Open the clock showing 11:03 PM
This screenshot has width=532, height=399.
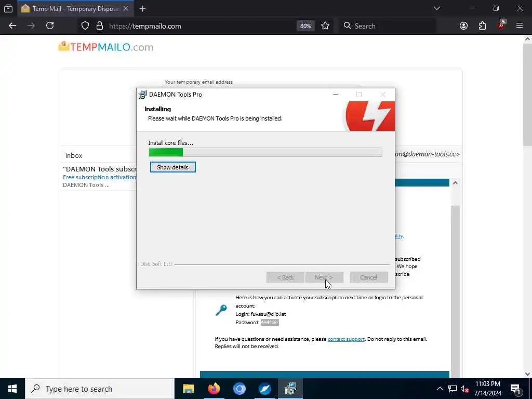(x=487, y=389)
